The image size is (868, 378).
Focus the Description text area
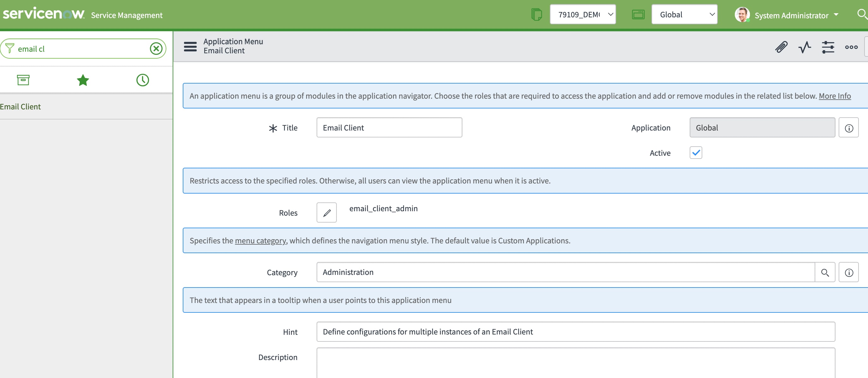[575, 363]
